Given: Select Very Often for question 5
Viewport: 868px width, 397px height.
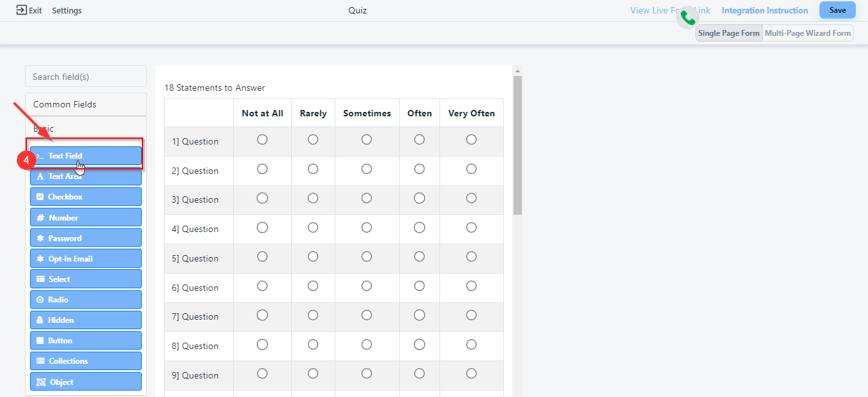Looking at the screenshot, I should pyautogui.click(x=471, y=257).
